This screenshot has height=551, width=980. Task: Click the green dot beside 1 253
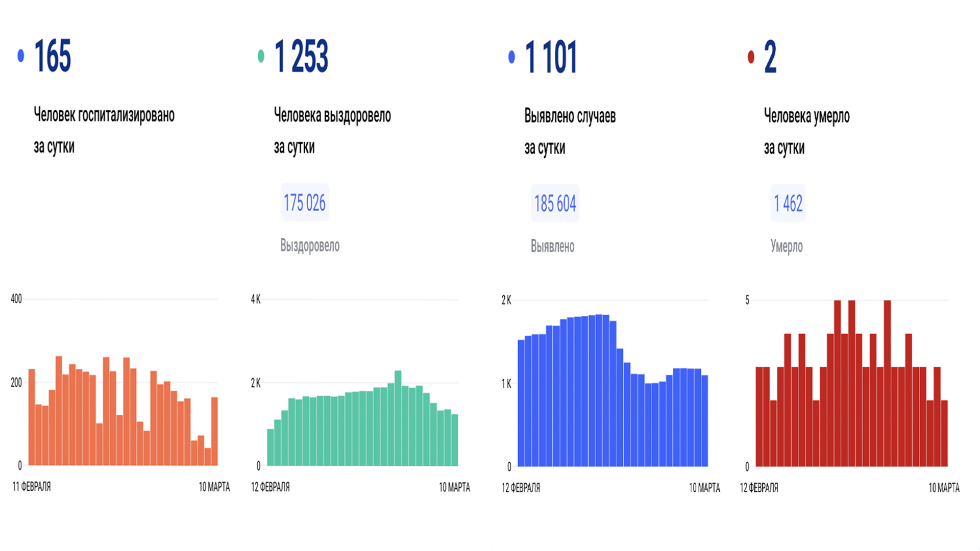point(261,56)
